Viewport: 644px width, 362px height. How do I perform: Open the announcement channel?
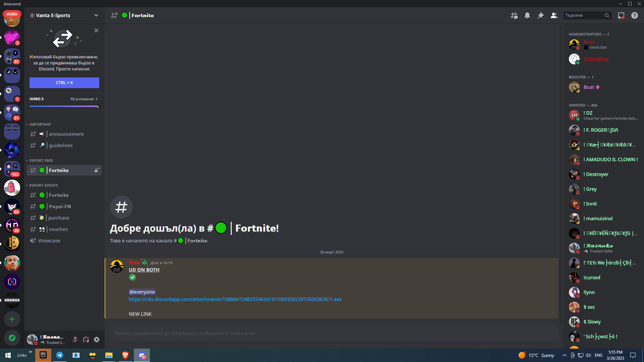[66, 134]
